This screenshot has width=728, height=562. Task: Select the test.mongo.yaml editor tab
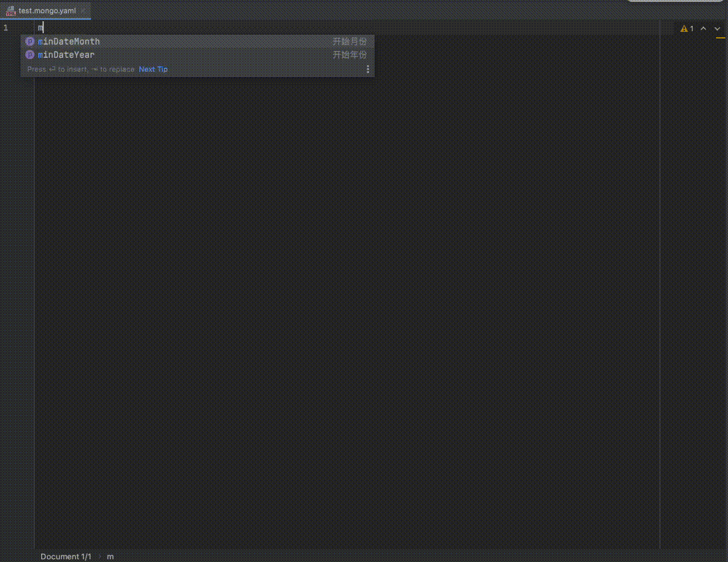[46, 11]
